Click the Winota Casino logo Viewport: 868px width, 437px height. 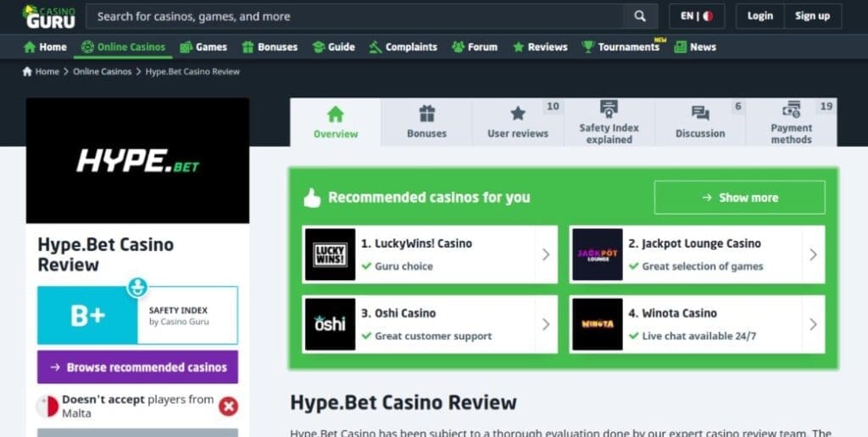click(598, 324)
